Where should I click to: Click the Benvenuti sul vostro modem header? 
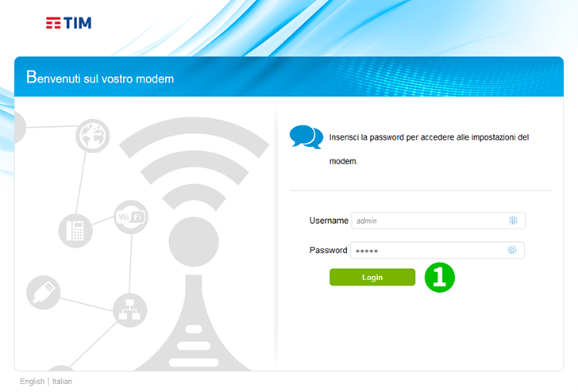coord(100,78)
